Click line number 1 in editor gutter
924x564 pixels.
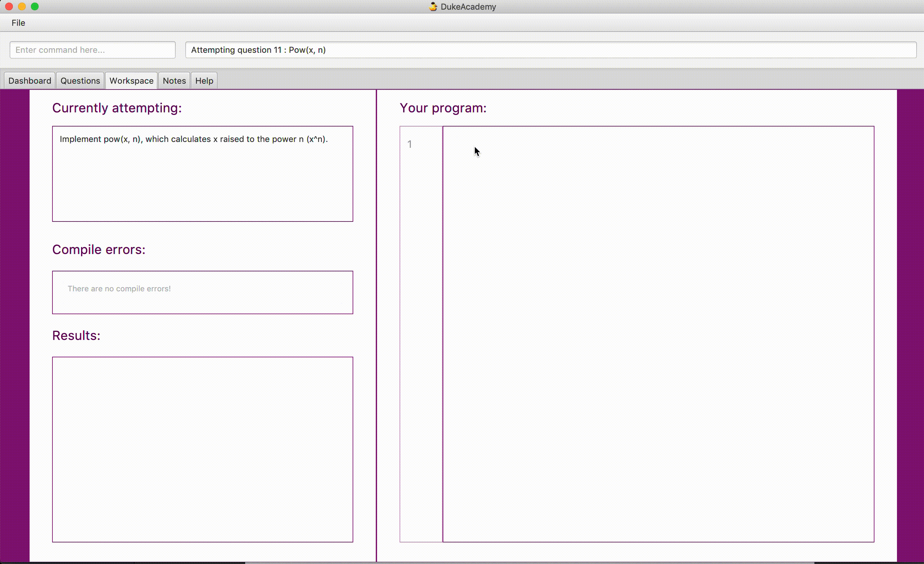point(410,144)
